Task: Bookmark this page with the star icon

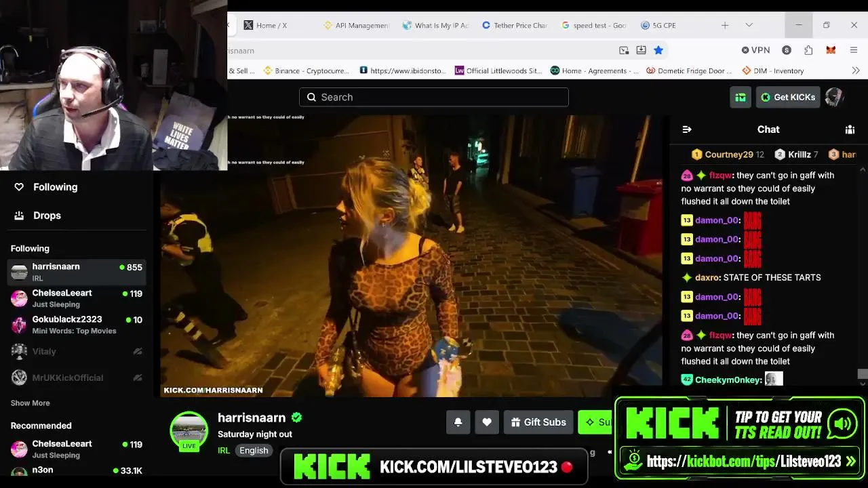Action: [x=658, y=50]
